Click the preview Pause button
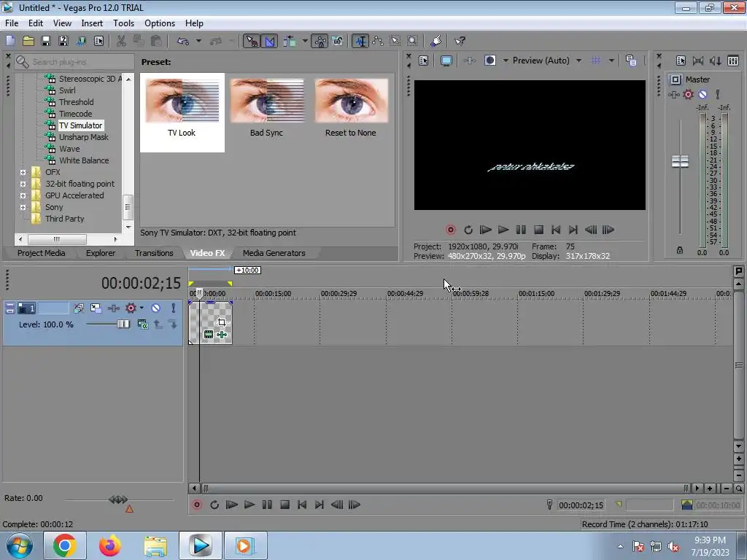747x560 pixels. [521, 230]
